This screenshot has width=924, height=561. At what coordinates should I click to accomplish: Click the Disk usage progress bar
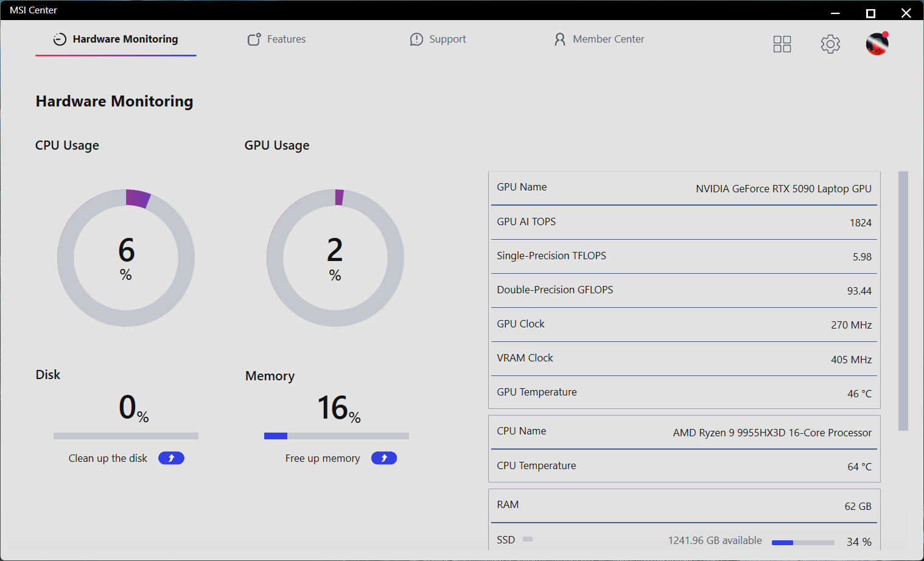(x=126, y=436)
